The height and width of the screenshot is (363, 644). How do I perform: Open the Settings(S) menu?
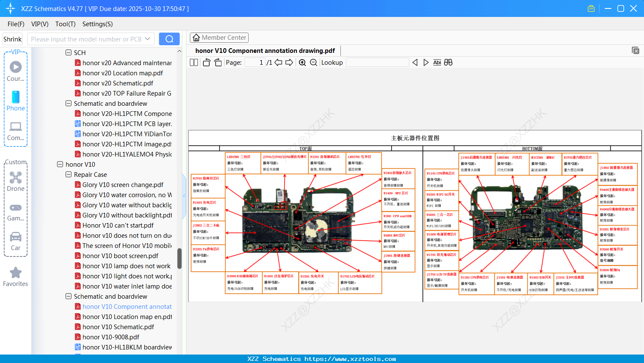coord(97,24)
